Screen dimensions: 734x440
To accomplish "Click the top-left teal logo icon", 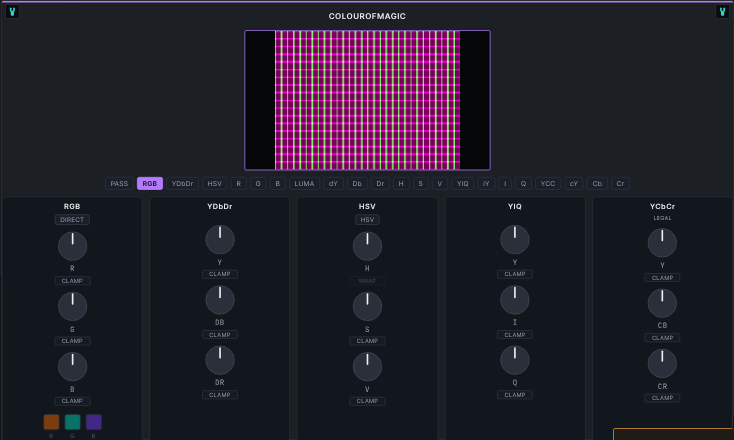I will click(12, 12).
